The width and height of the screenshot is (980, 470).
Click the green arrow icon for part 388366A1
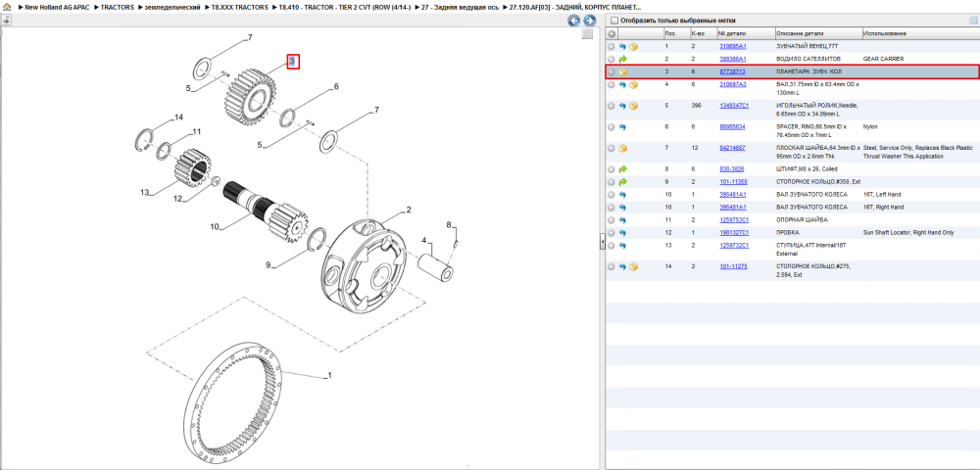coord(622,59)
